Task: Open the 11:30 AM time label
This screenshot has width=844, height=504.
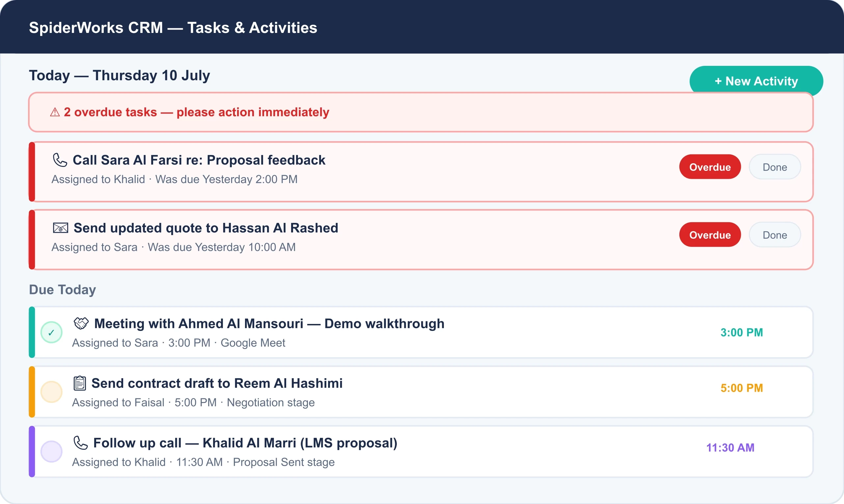Action: coord(730,448)
